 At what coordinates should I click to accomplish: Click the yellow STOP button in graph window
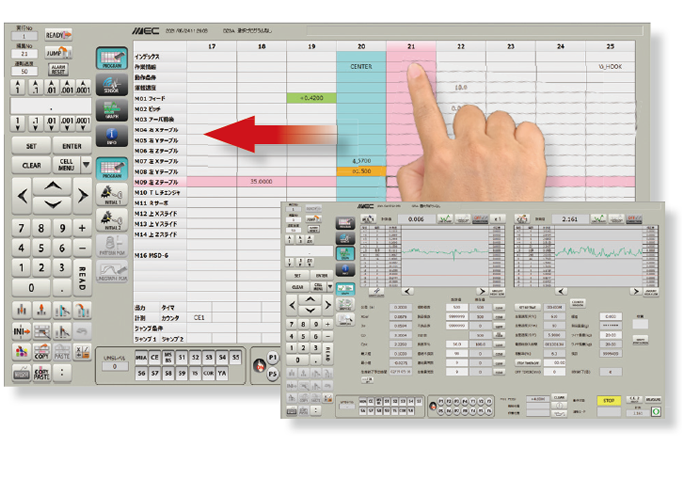point(609,401)
